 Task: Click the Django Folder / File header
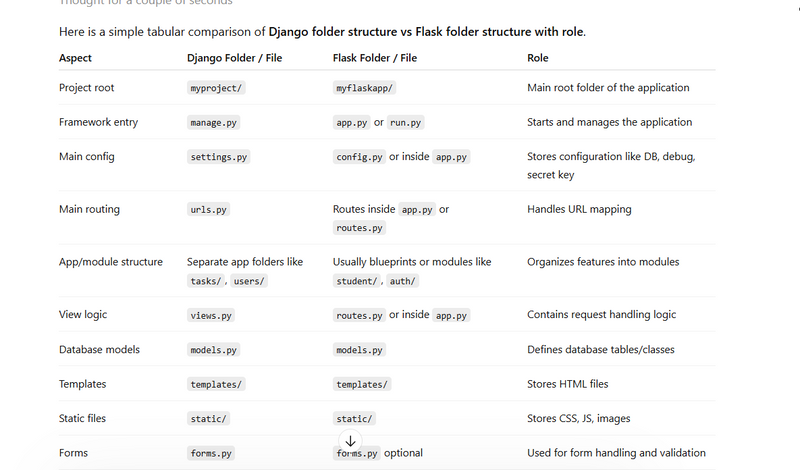point(234,58)
